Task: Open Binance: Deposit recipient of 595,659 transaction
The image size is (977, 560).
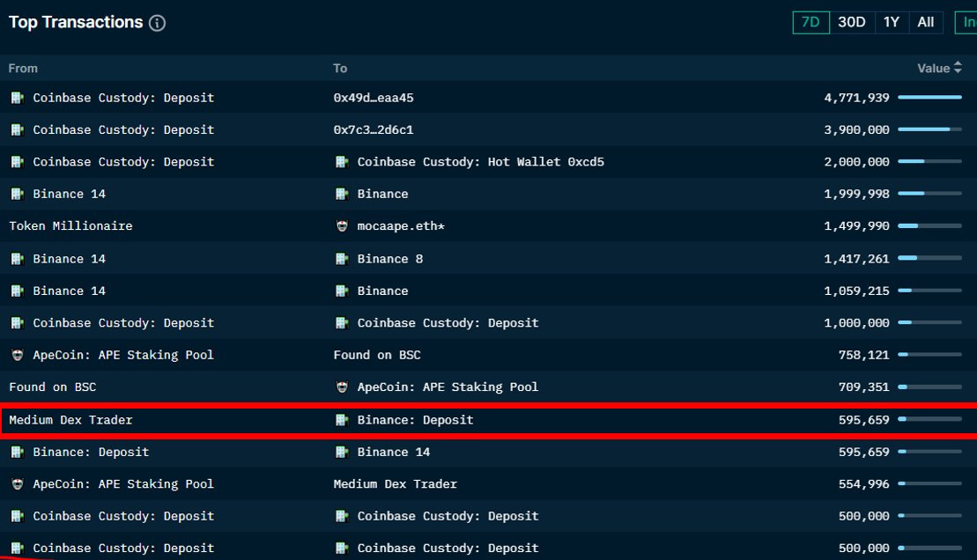Action: click(x=415, y=420)
